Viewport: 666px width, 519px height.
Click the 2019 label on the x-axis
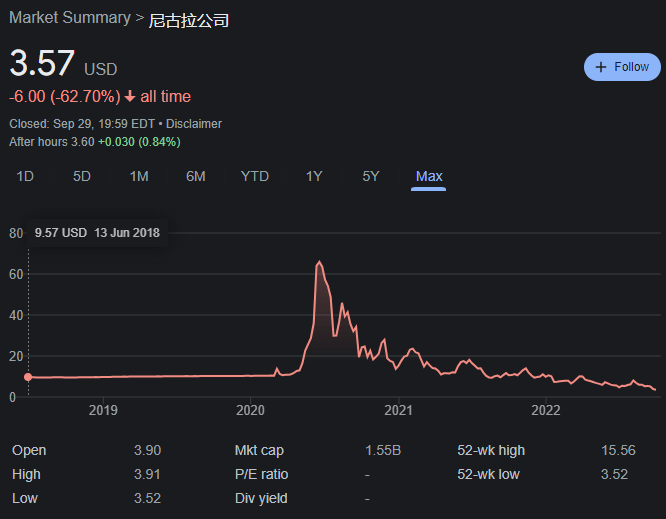click(x=103, y=410)
